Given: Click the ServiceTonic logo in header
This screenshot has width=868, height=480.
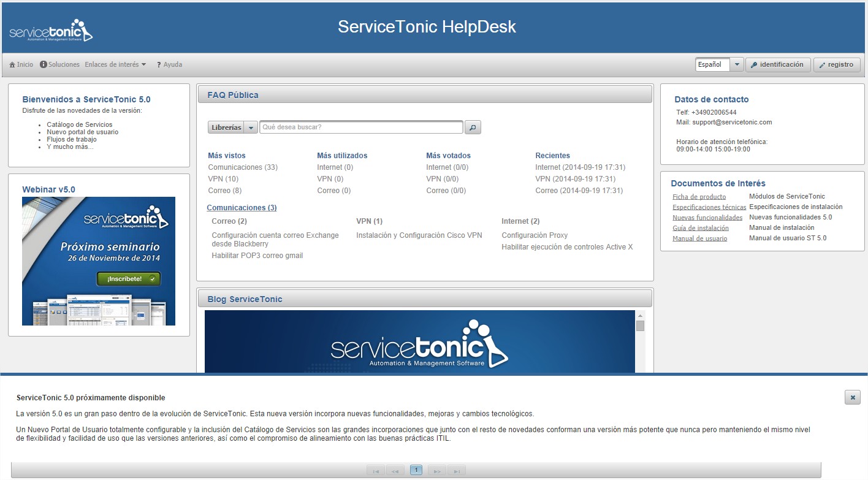Looking at the screenshot, I should pyautogui.click(x=51, y=31).
